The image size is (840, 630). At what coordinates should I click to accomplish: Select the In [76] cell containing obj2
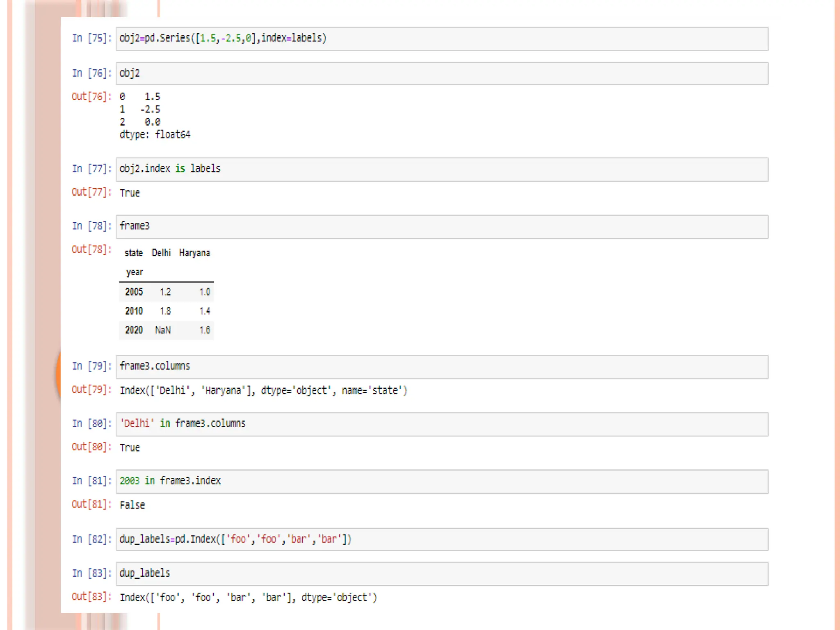click(442, 73)
